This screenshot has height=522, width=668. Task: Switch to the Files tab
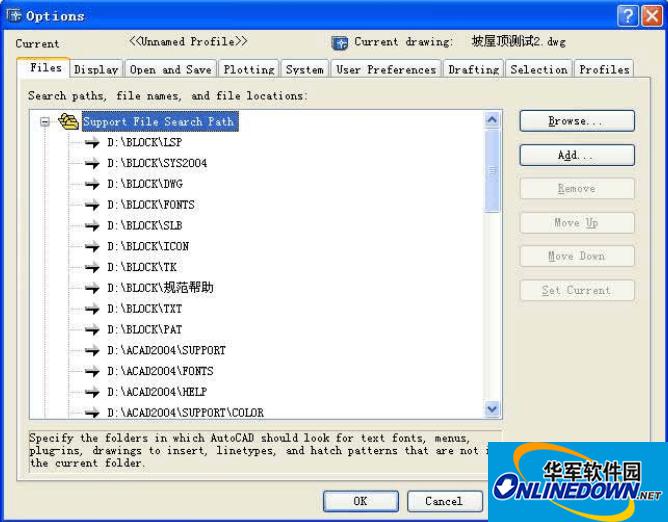pos(43,68)
